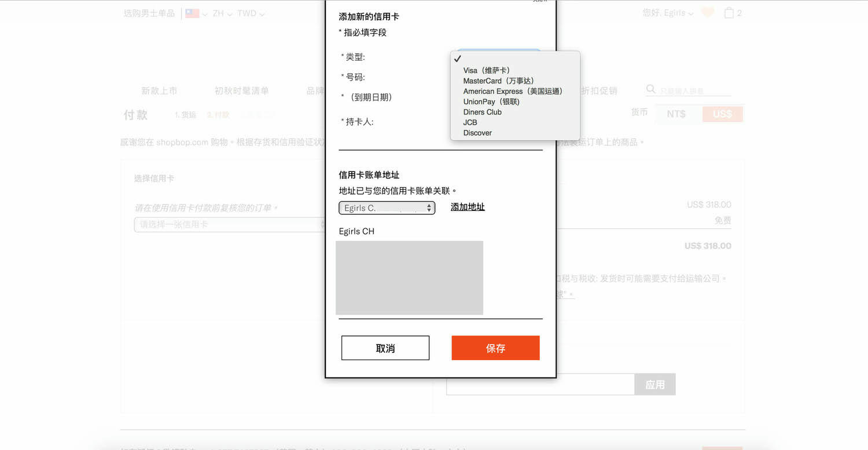Click the 应用 apply button
This screenshot has width=868, height=450.
[654, 385]
